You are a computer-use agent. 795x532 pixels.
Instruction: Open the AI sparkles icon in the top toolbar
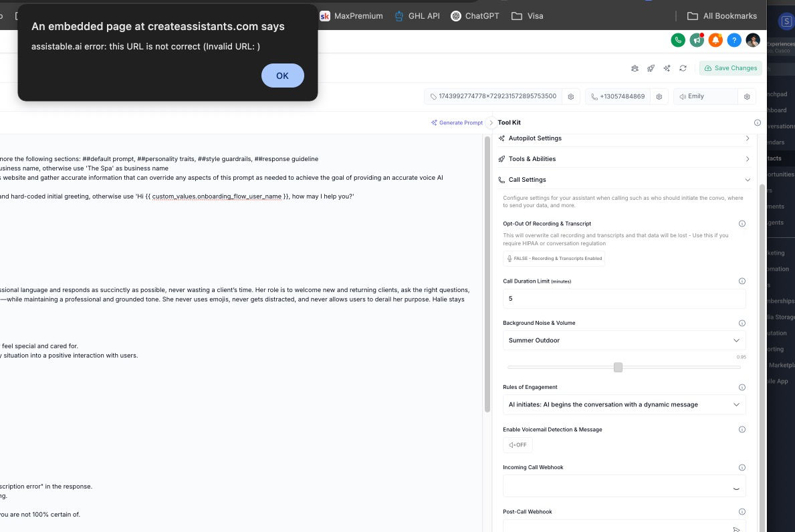[x=667, y=68]
